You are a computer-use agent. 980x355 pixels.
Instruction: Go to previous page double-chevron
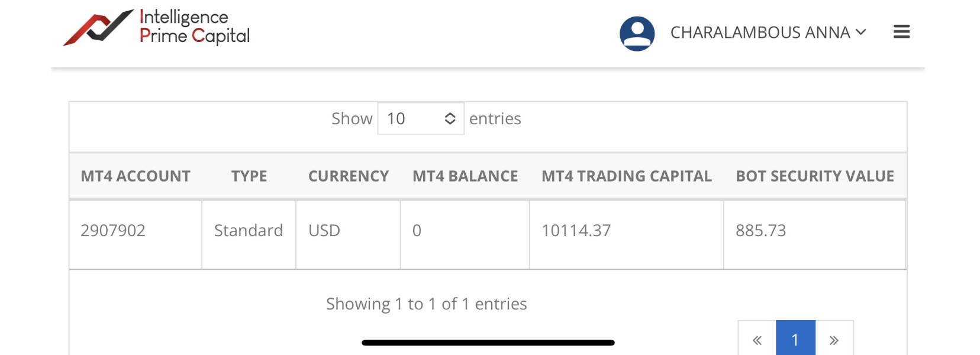[757, 340]
